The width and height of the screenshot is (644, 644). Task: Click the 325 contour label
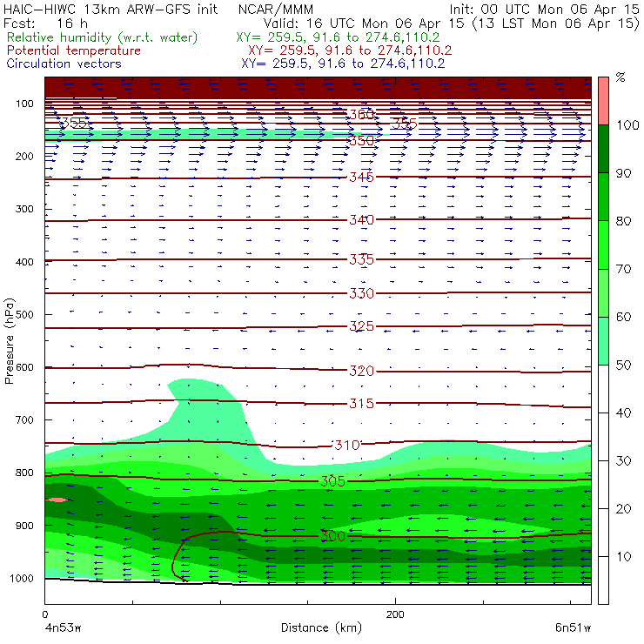click(x=361, y=326)
